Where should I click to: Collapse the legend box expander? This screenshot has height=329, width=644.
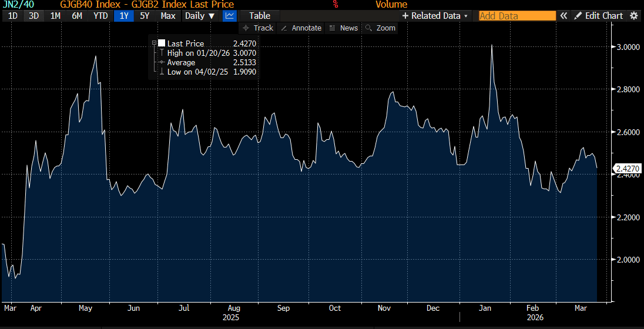[x=154, y=43]
